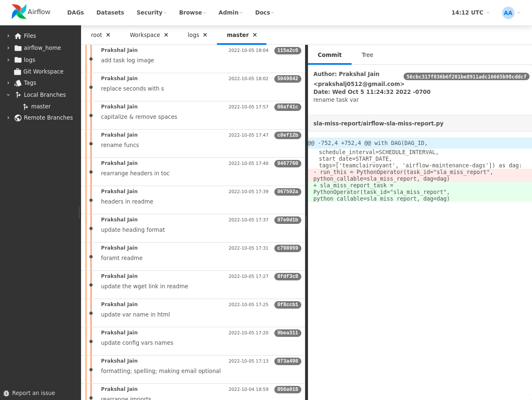
Task: Select the Tags icon in the sidebar
Action: [19, 83]
